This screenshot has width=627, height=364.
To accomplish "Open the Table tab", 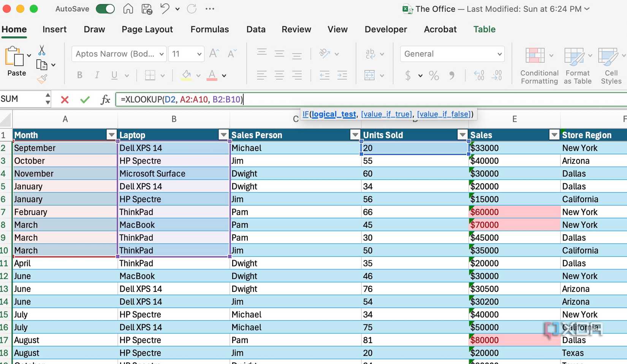I will tap(484, 29).
